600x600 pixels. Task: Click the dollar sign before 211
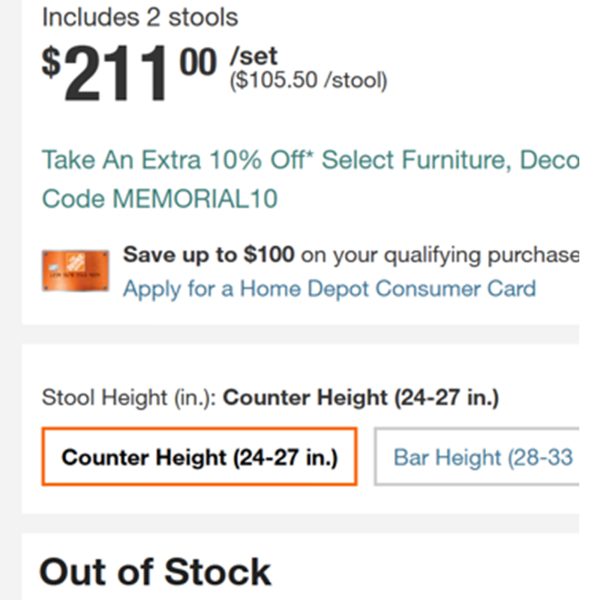tap(51, 62)
